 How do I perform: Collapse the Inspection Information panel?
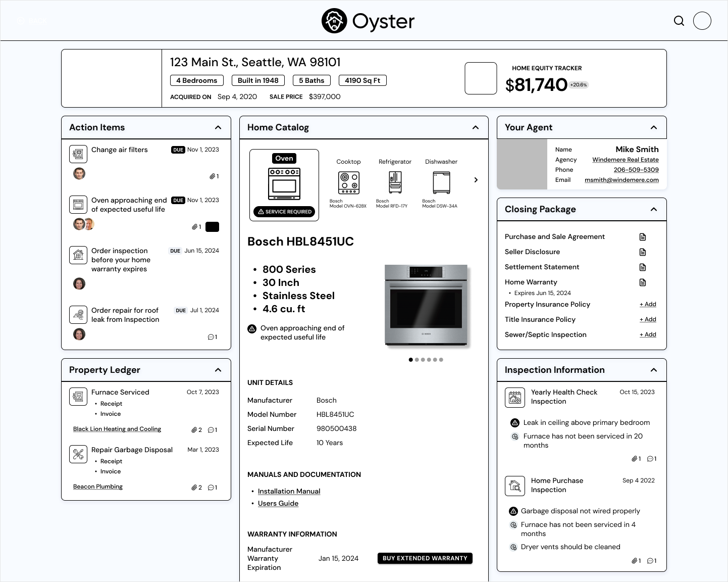click(x=654, y=370)
